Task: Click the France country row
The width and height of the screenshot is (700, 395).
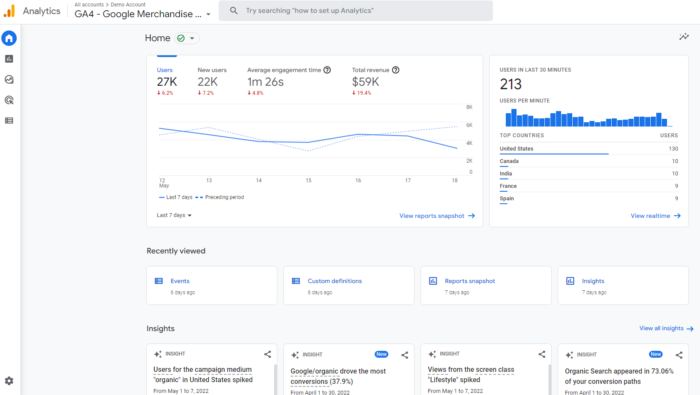Action: [588, 187]
